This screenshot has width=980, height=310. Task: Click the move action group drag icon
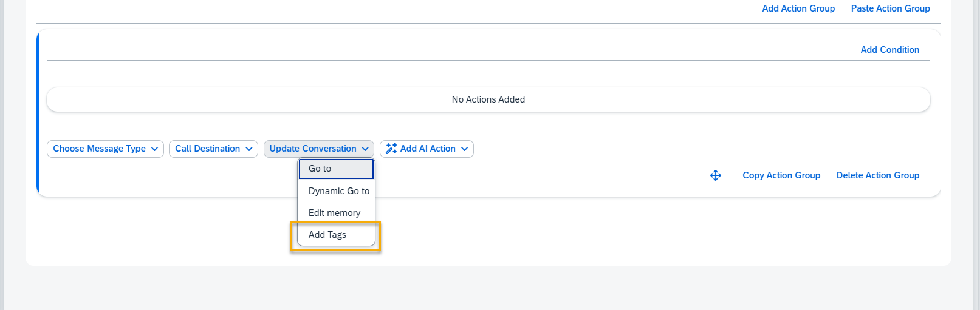pyautogui.click(x=716, y=175)
